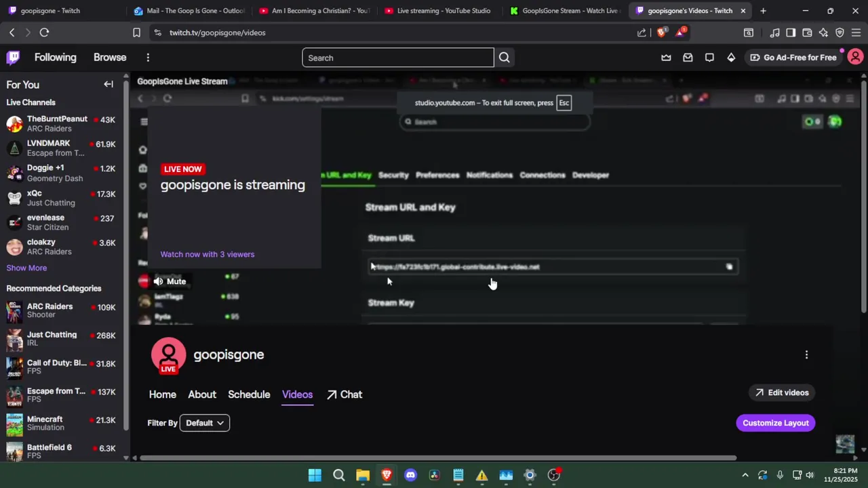Click the horizontal page scrollbar
This screenshot has width=868, height=488.
pyautogui.click(x=438, y=458)
